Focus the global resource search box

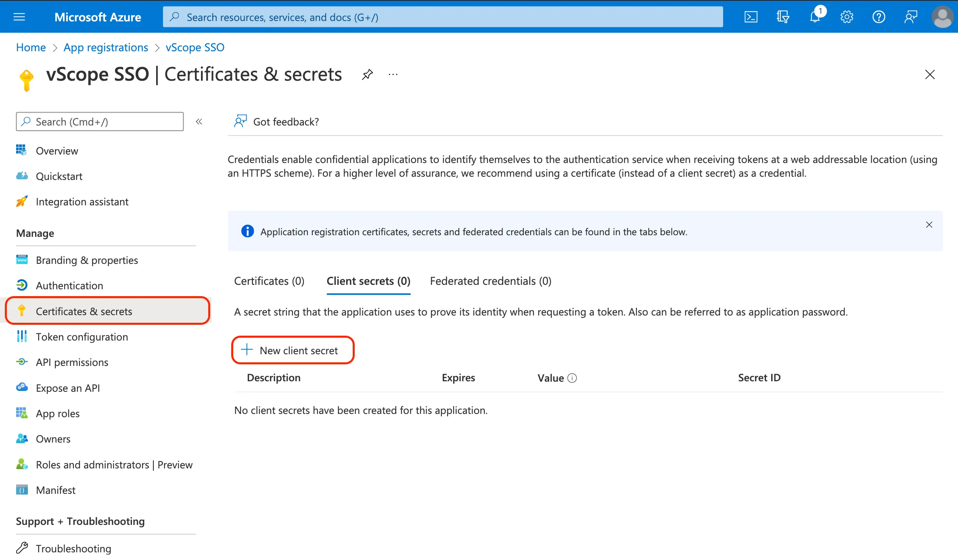pos(443,17)
